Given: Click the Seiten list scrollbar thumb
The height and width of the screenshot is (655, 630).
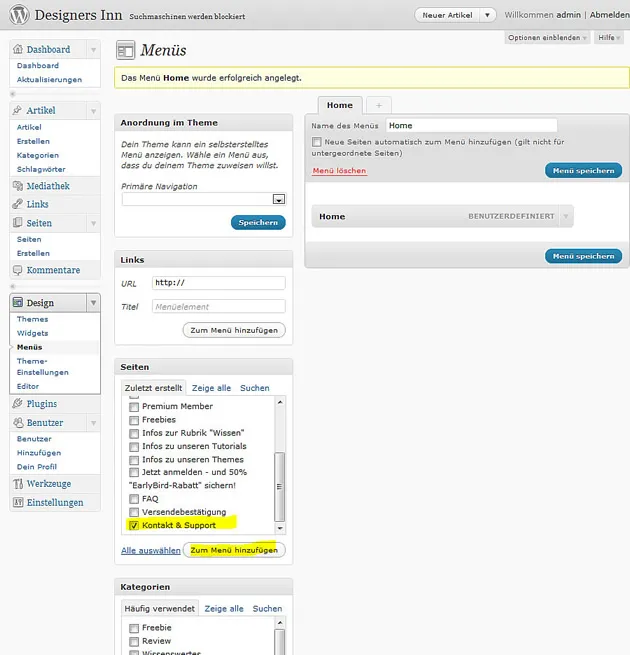Looking at the screenshot, I should 279,486.
